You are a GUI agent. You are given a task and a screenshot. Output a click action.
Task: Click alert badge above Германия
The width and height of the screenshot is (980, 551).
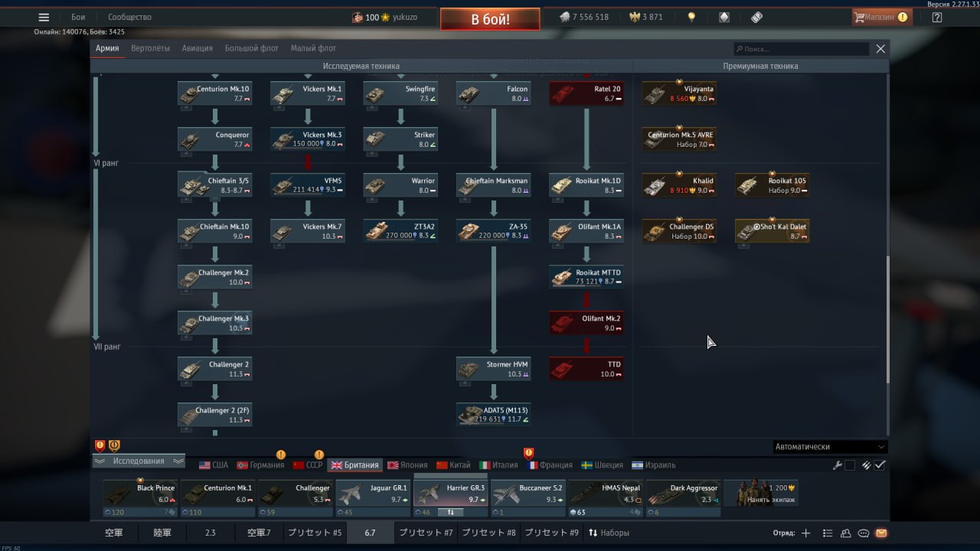[281, 455]
